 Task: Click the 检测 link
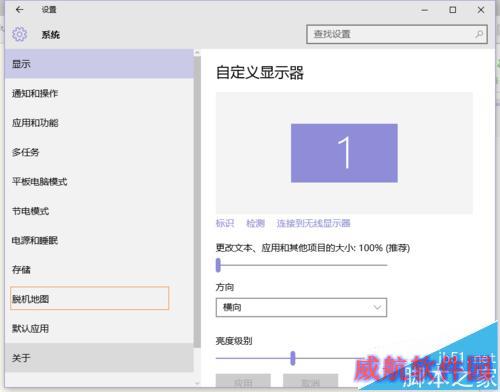(x=255, y=223)
